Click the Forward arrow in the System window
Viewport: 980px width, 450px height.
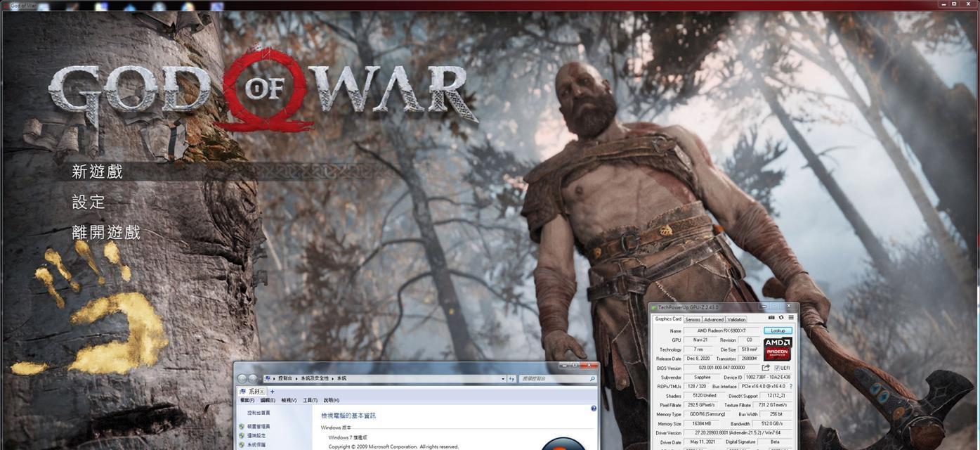254,378
